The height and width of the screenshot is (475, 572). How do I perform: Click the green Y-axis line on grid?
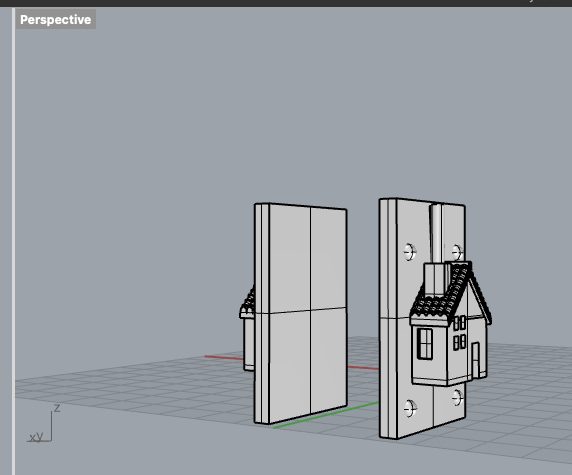pyautogui.click(x=326, y=415)
